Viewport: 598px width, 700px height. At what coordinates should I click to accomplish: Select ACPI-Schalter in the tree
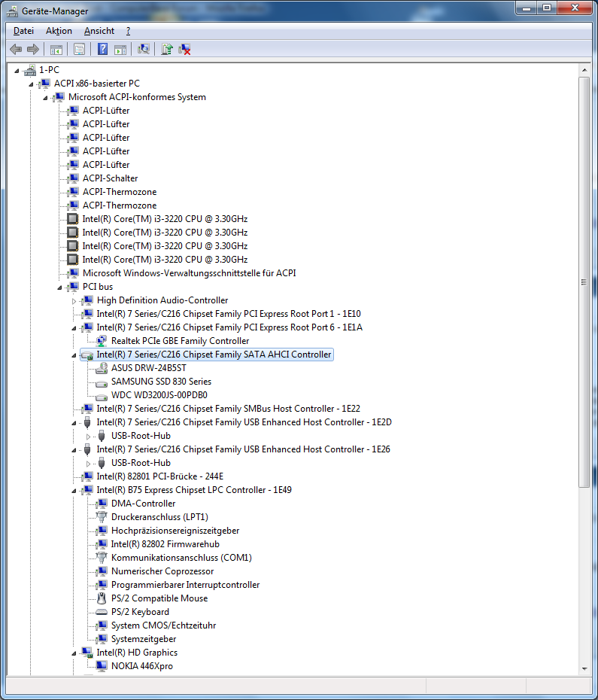tap(111, 178)
